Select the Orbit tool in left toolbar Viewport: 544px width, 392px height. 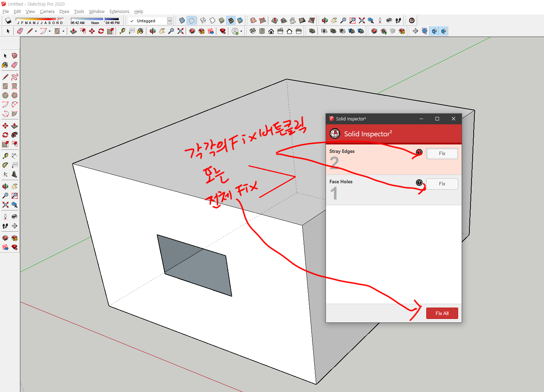(x=5, y=186)
